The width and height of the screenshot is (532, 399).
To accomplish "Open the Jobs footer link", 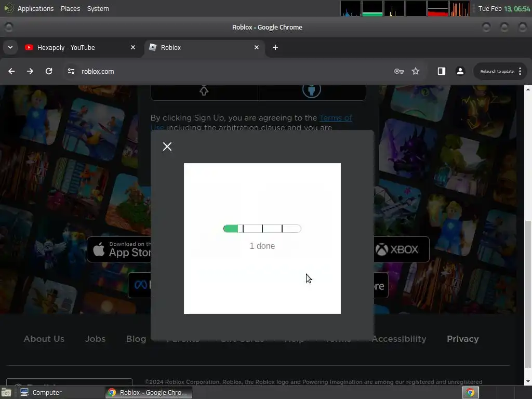I will (95, 339).
